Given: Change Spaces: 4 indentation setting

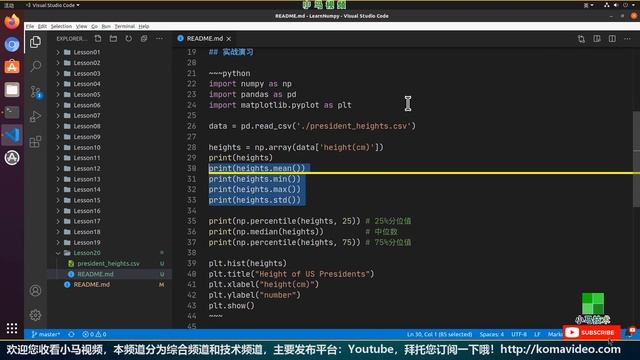Looking at the screenshot, I should click(491, 334).
